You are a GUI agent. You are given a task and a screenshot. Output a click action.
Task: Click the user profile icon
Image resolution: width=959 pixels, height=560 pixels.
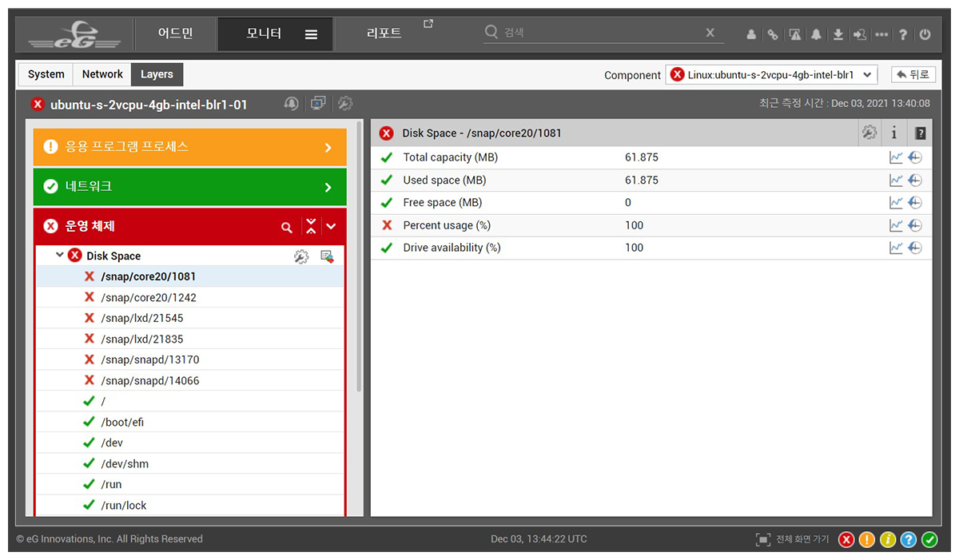coord(751,34)
